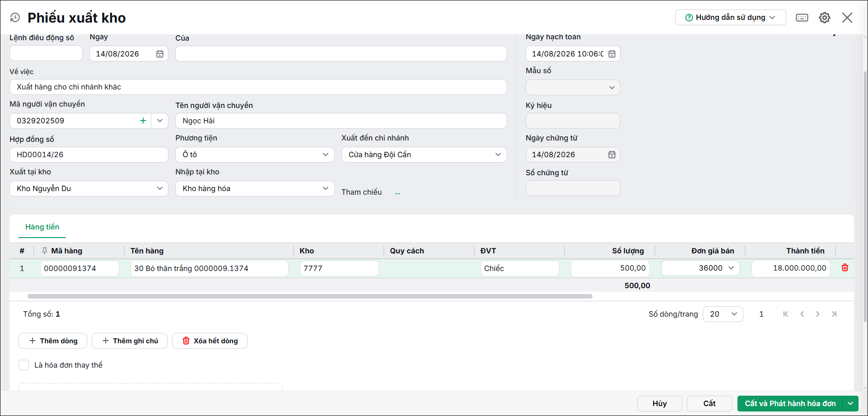Go to previous table page

tap(802, 314)
